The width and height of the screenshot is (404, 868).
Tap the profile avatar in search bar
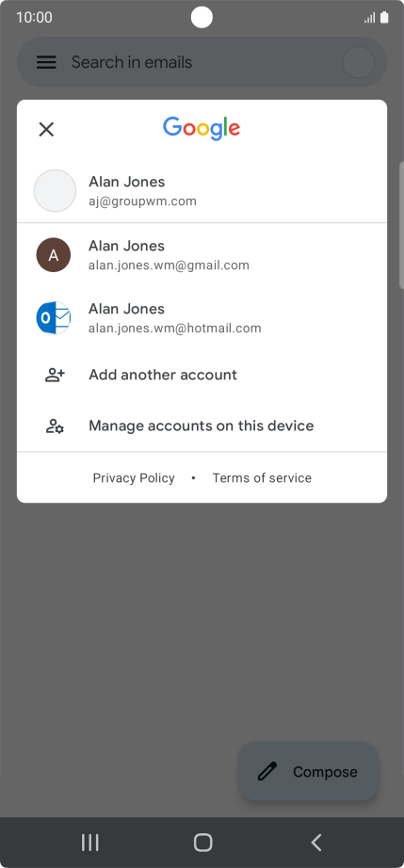(x=359, y=62)
